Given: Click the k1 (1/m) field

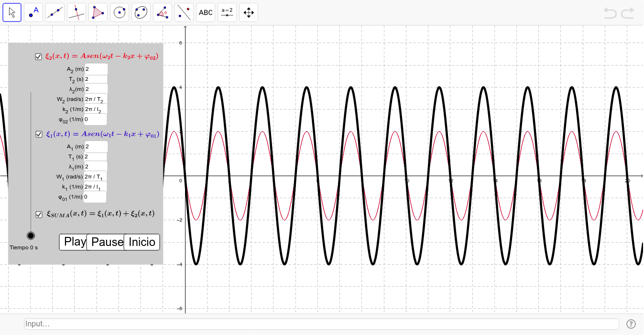Looking at the screenshot, I should coord(96,187).
